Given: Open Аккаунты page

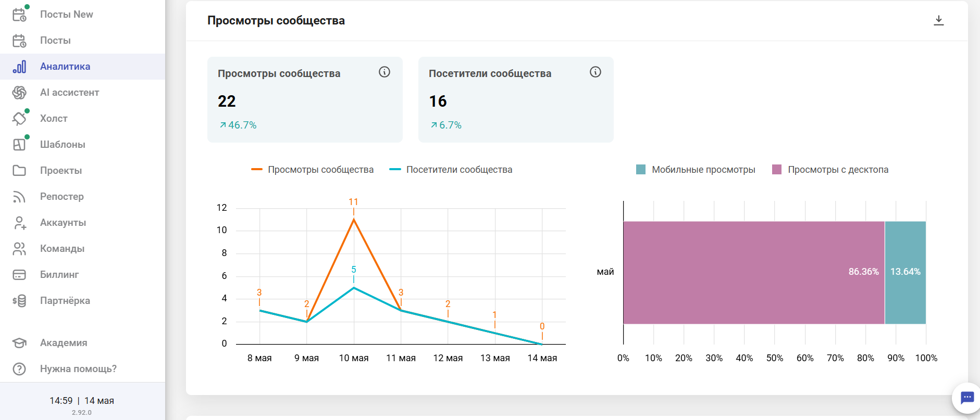Looking at the screenshot, I should pyautogui.click(x=63, y=223).
